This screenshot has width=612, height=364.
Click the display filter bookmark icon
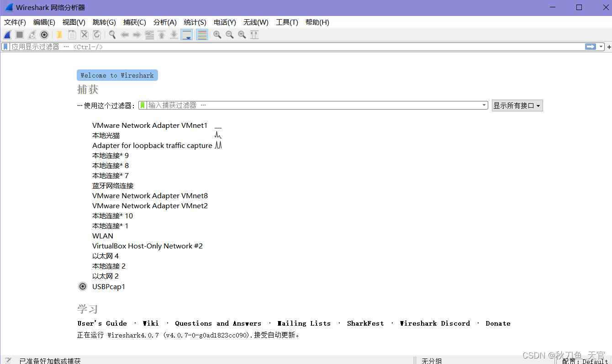pos(5,47)
